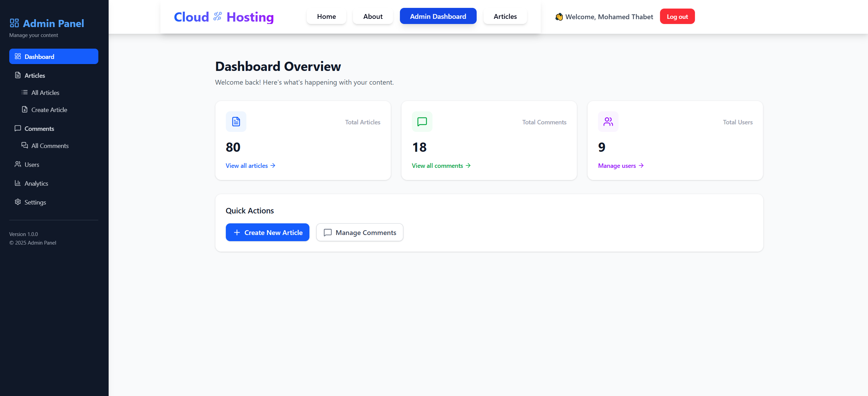Open the Articles tab in top navigation
The image size is (868, 396).
pyautogui.click(x=505, y=16)
